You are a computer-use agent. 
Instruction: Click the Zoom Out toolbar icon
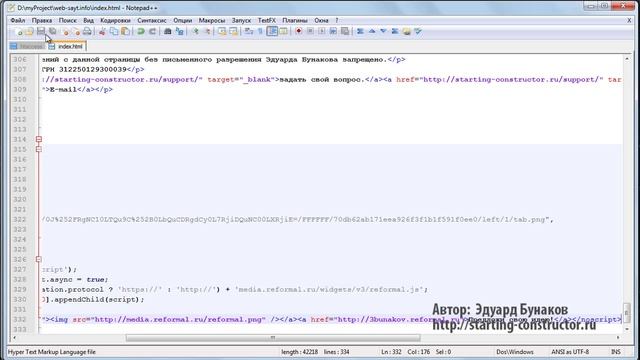[207, 31]
